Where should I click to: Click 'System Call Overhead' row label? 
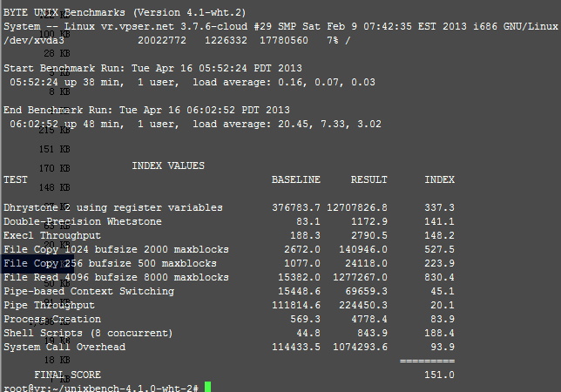64,348
